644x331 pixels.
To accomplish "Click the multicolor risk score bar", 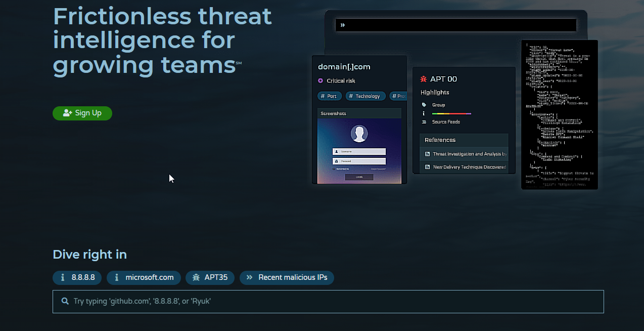I will 451,113.
